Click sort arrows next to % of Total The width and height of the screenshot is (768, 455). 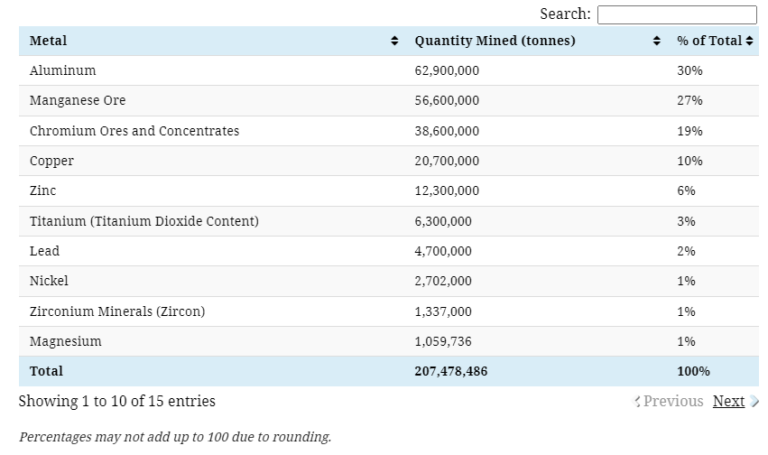(x=750, y=41)
